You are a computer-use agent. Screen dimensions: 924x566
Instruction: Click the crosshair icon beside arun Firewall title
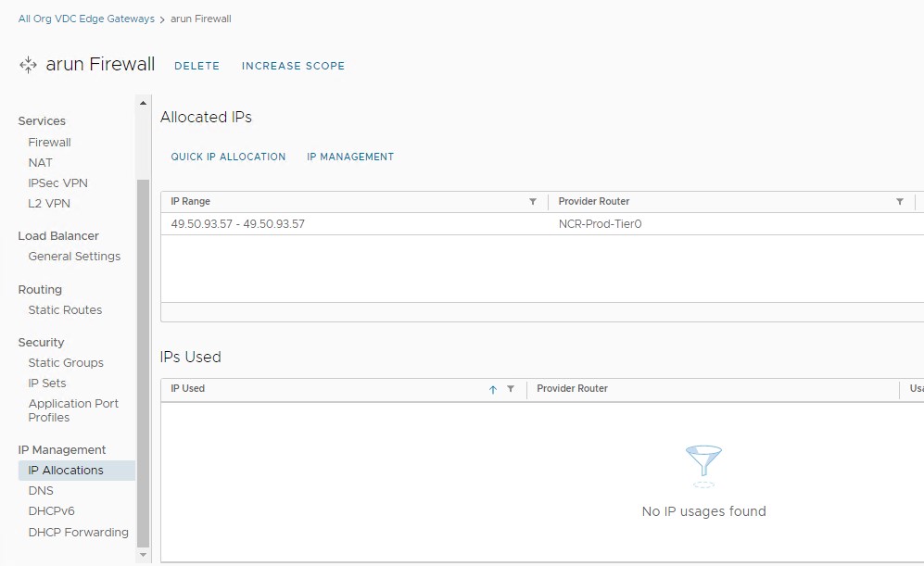pyautogui.click(x=27, y=65)
